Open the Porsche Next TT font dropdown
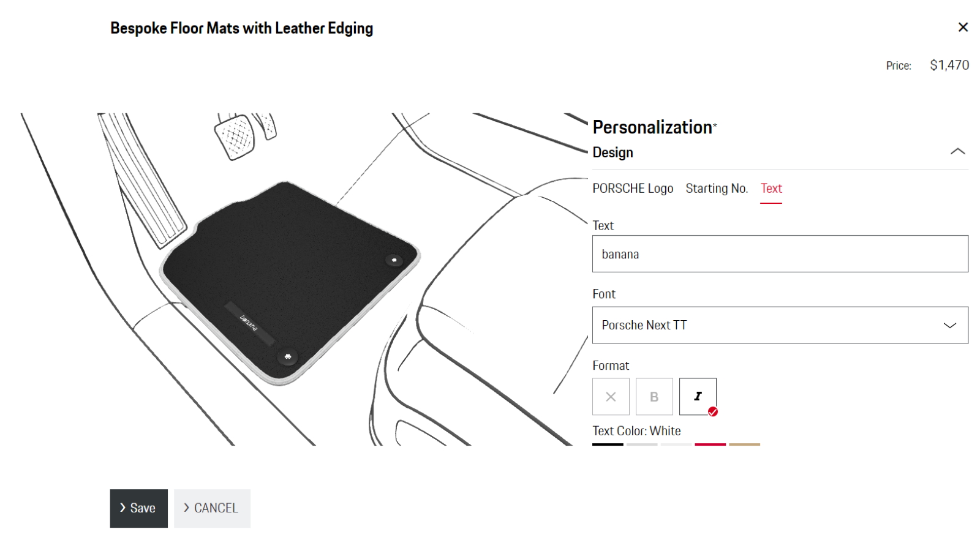Viewport: 980px width, 551px height. [x=780, y=325]
